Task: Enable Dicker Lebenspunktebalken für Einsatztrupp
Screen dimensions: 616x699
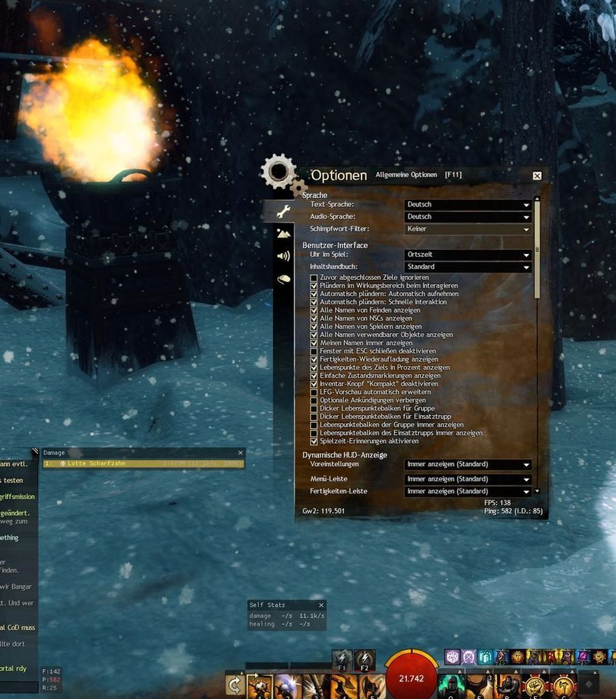Action: [x=314, y=417]
